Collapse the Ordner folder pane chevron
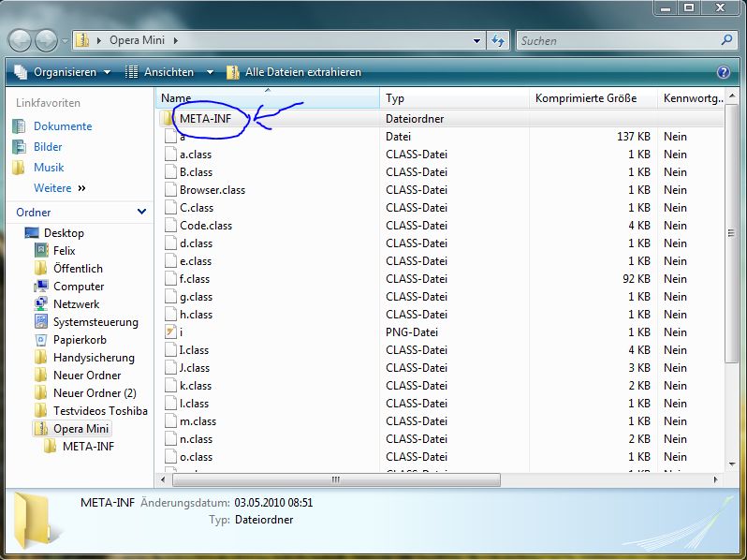 [141, 212]
